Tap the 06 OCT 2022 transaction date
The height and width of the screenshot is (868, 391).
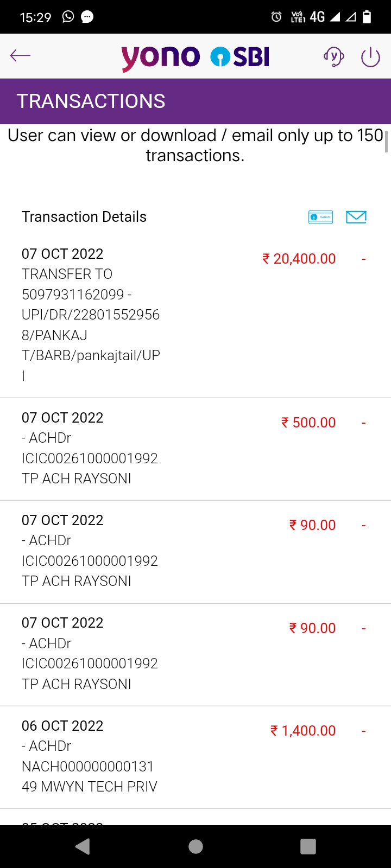tap(62, 726)
